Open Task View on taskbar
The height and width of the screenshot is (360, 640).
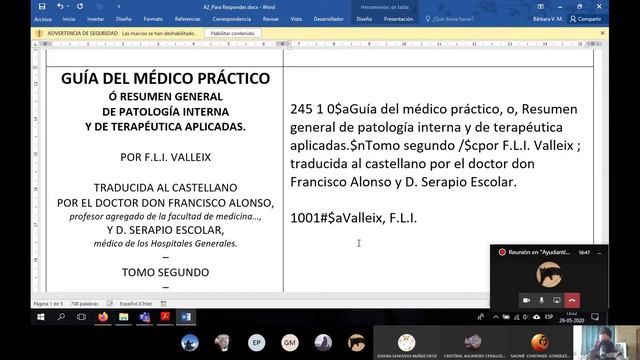[x=81, y=317]
